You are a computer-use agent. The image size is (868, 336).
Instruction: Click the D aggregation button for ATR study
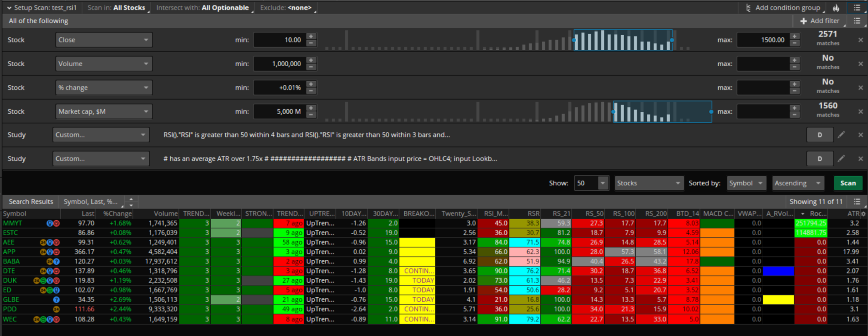point(820,158)
